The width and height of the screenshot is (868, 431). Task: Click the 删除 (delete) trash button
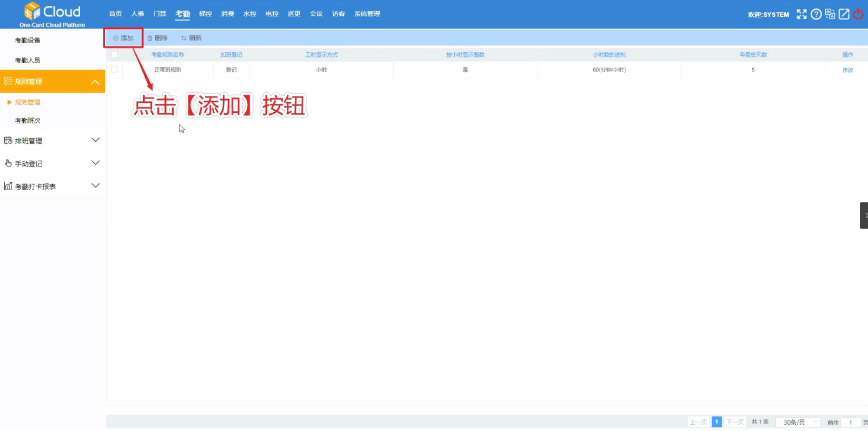pos(157,38)
